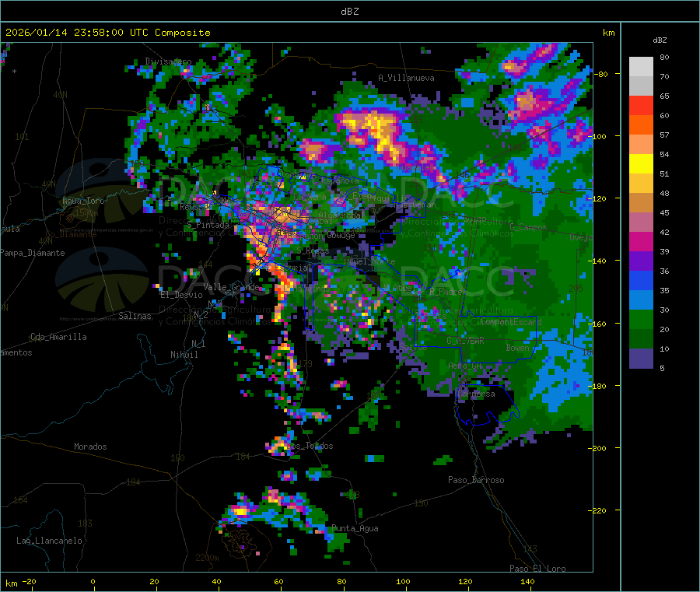Image resolution: width=700 pixels, height=592 pixels.
Task: Click the Punta_Agua map label
Action: pyautogui.click(x=355, y=528)
